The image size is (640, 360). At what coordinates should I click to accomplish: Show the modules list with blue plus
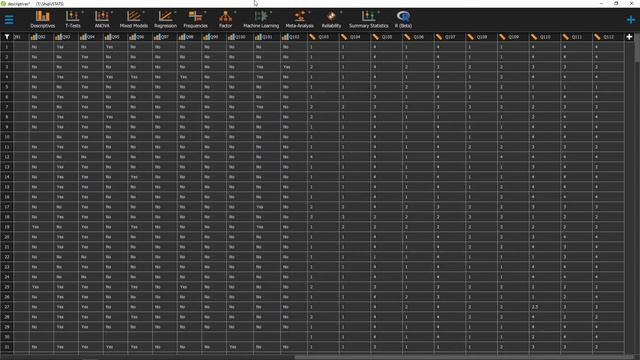(631, 19)
